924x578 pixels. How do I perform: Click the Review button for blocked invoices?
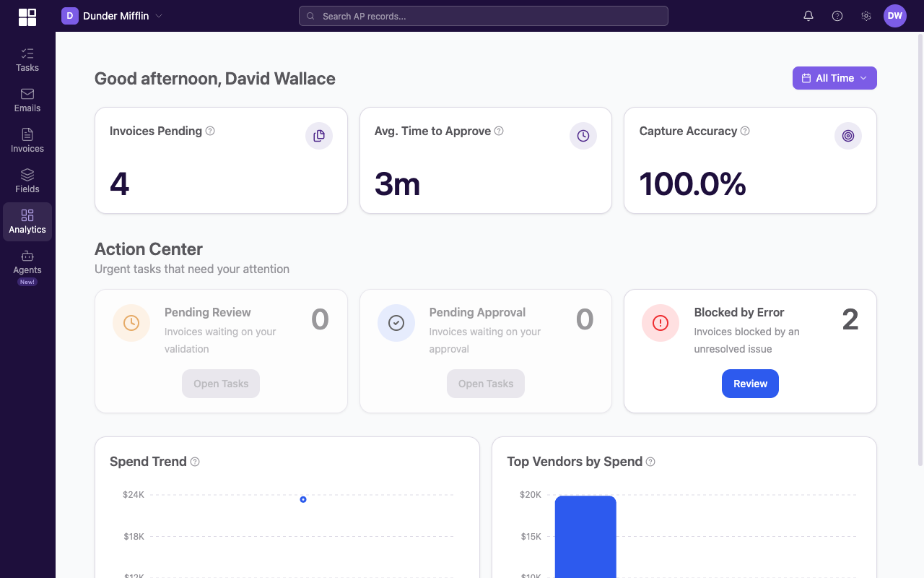(750, 384)
